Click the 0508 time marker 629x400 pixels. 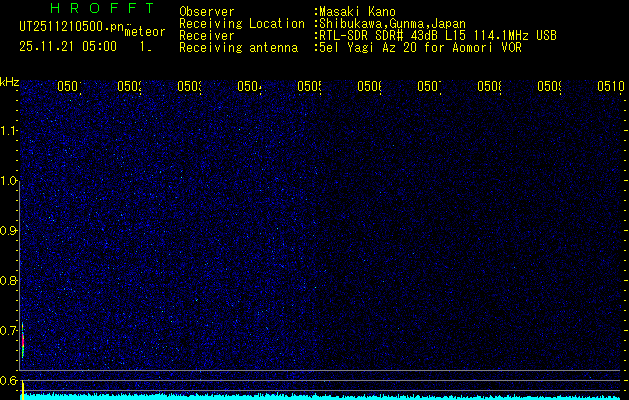[x=489, y=86]
